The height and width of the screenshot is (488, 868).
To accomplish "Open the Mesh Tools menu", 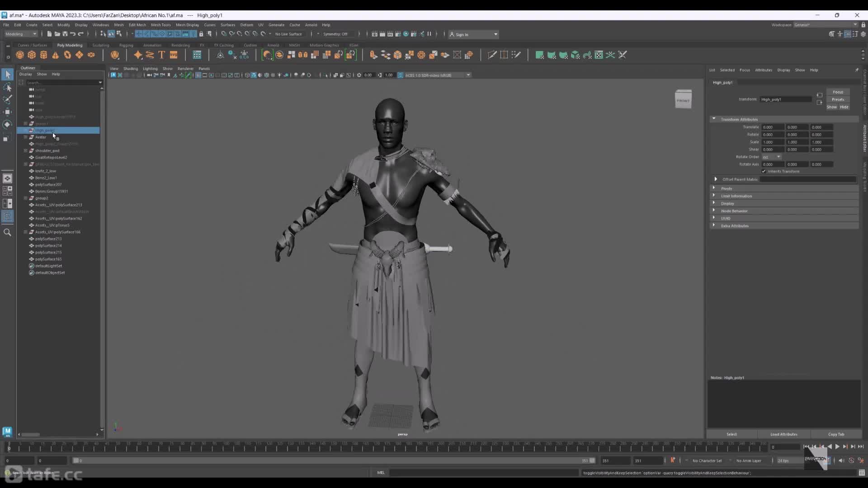I will pyautogui.click(x=160, y=25).
